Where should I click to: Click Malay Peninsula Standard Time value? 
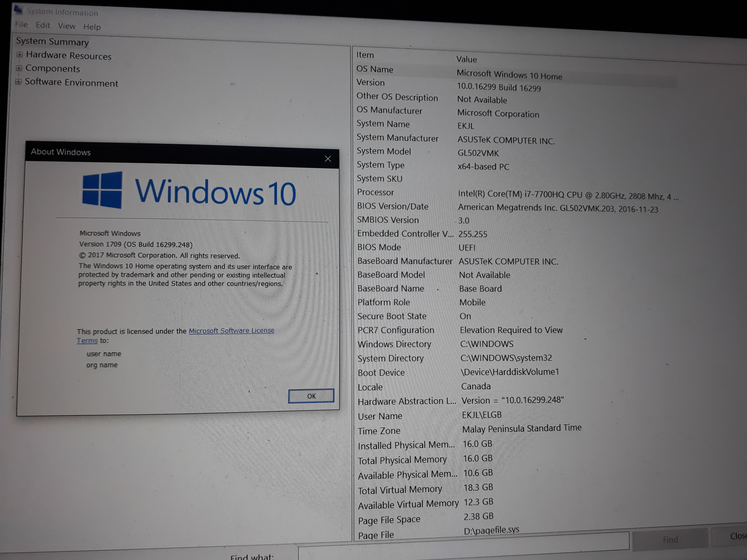(522, 428)
